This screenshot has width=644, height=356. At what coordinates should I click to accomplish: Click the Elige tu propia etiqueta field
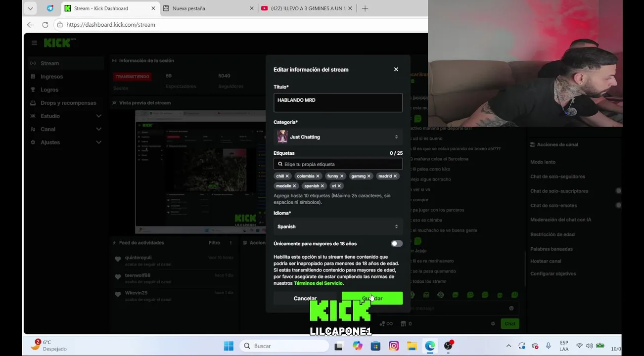pyautogui.click(x=338, y=164)
